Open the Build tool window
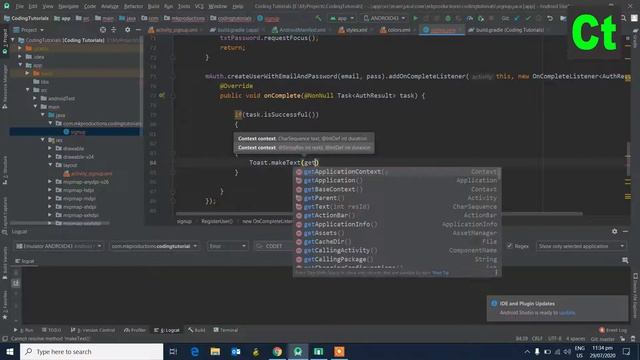This screenshot has width=640, height=360. [x=197, y=330]
